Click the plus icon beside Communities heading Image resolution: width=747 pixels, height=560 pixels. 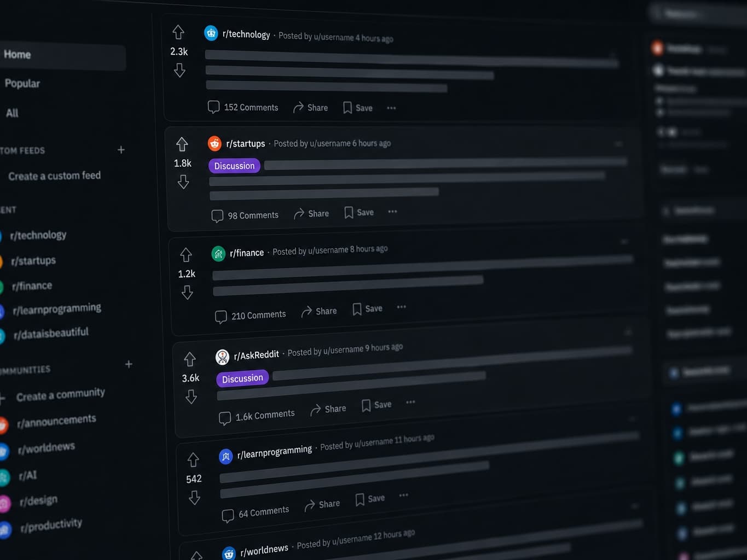[129, 364]
